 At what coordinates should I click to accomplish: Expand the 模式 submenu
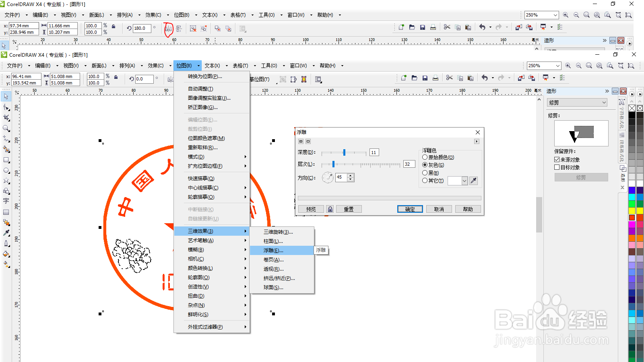(x=212, y=157)
